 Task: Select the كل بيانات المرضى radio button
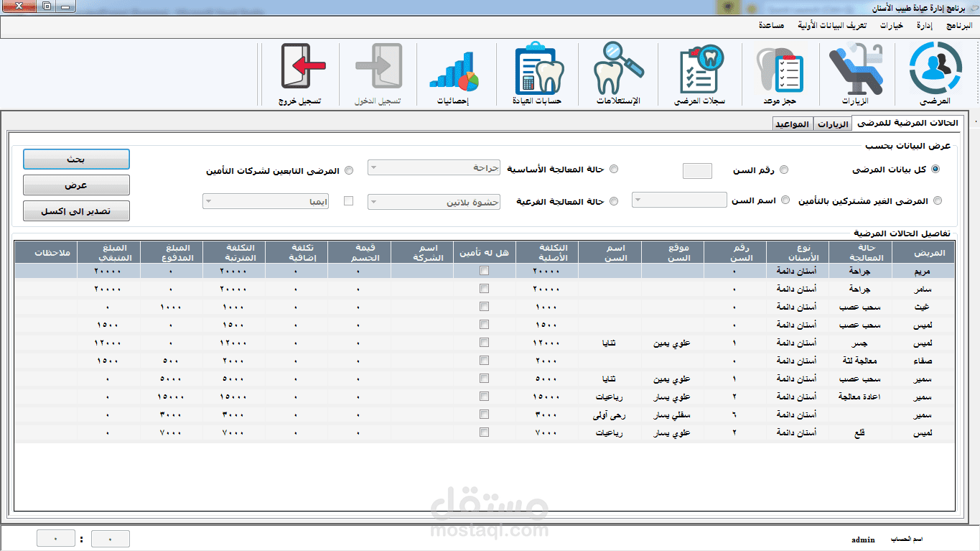point(935,170)
